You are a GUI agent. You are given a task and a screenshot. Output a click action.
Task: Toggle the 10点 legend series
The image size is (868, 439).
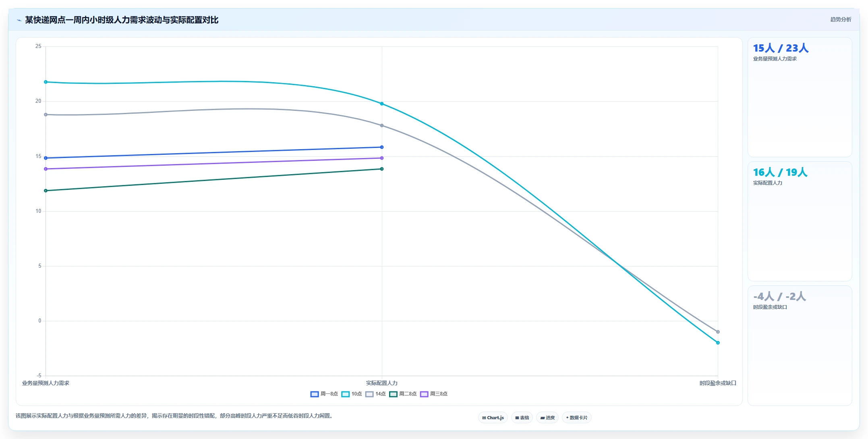click(352, 394)
